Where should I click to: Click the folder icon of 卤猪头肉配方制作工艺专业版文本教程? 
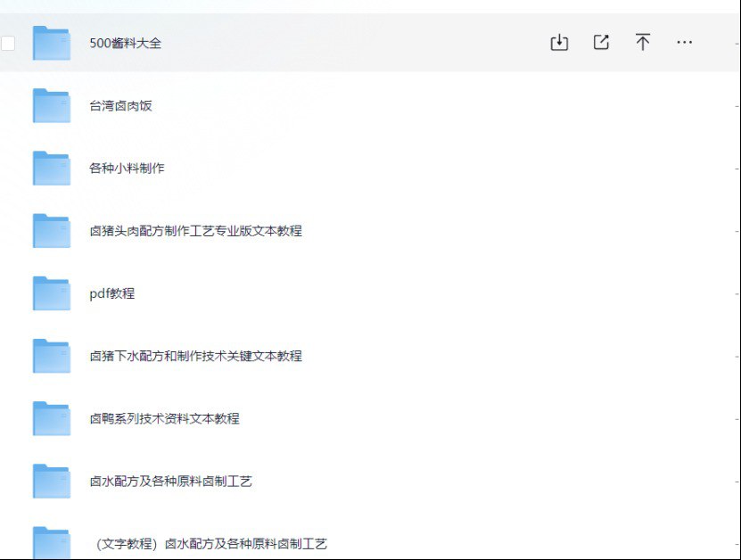52,231
